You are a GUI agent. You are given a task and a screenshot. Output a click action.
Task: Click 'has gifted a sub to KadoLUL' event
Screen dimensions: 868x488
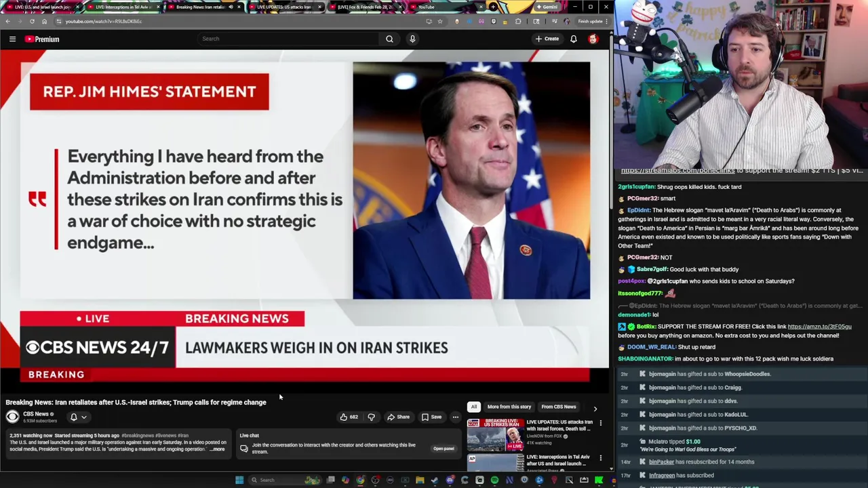click(698, 415)
